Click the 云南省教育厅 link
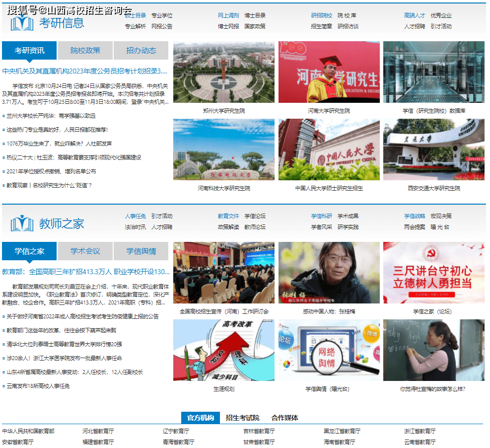The height and width of the screenshot is (448, 490). click(420, 442)
